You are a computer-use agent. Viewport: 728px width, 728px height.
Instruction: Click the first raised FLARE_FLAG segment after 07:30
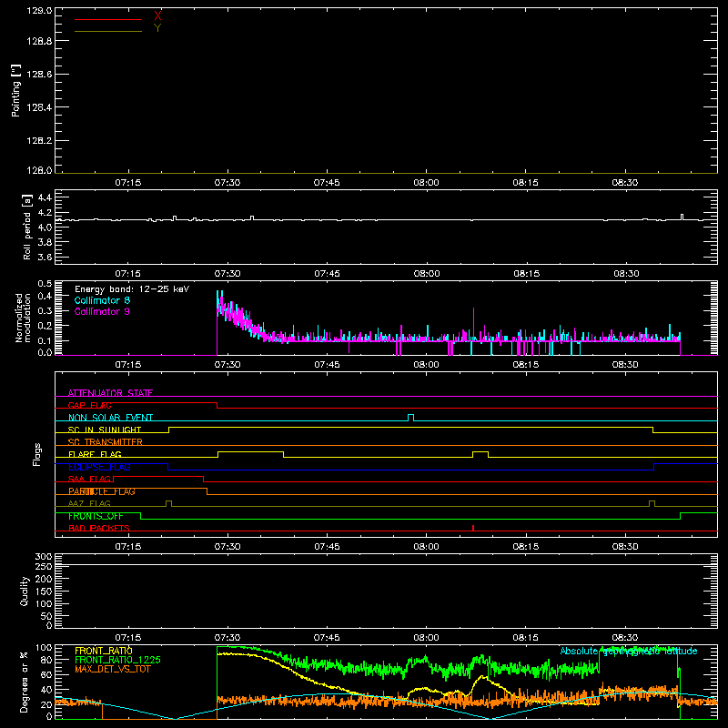pos(251,451)
